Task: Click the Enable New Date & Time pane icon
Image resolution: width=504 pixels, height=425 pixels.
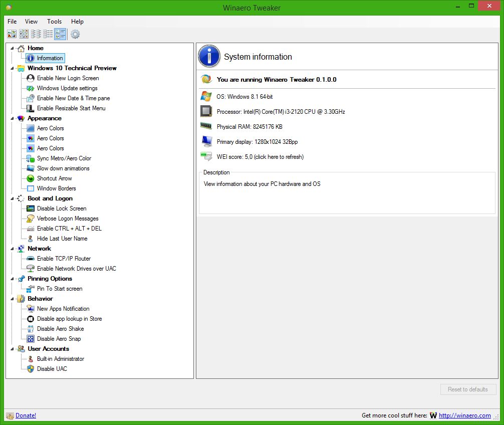Action: (x=30, y=98)
